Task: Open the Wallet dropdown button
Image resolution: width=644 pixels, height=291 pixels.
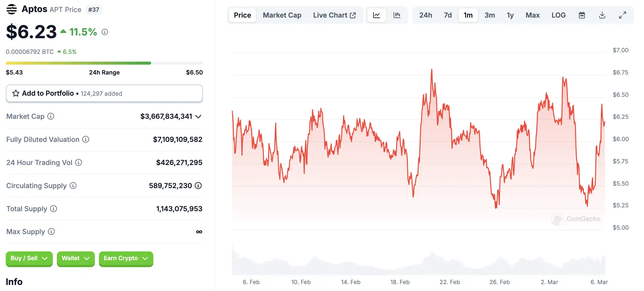Action: [76, 258]
